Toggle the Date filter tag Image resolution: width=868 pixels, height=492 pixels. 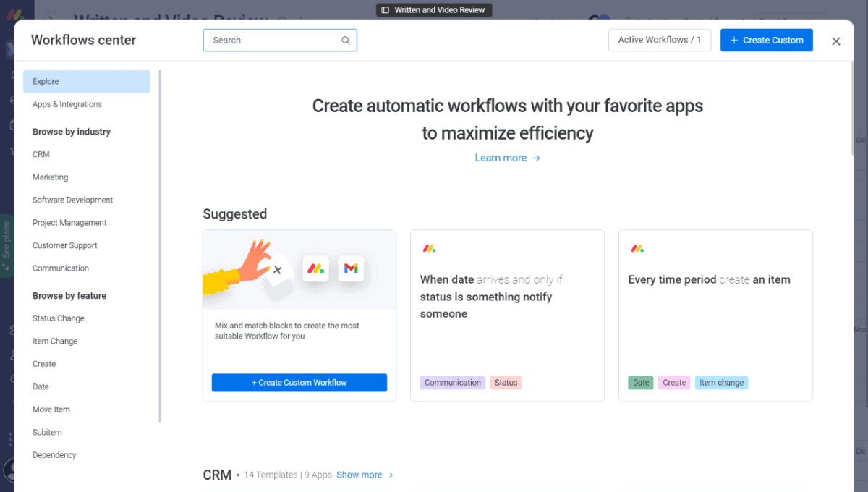point(640,382)
